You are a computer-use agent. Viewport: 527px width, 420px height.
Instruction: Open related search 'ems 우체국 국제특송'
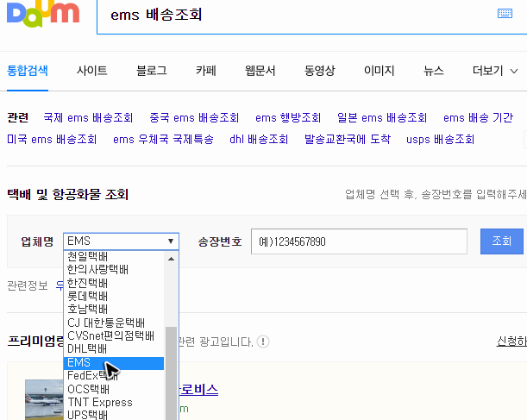(x=163, y=139)
